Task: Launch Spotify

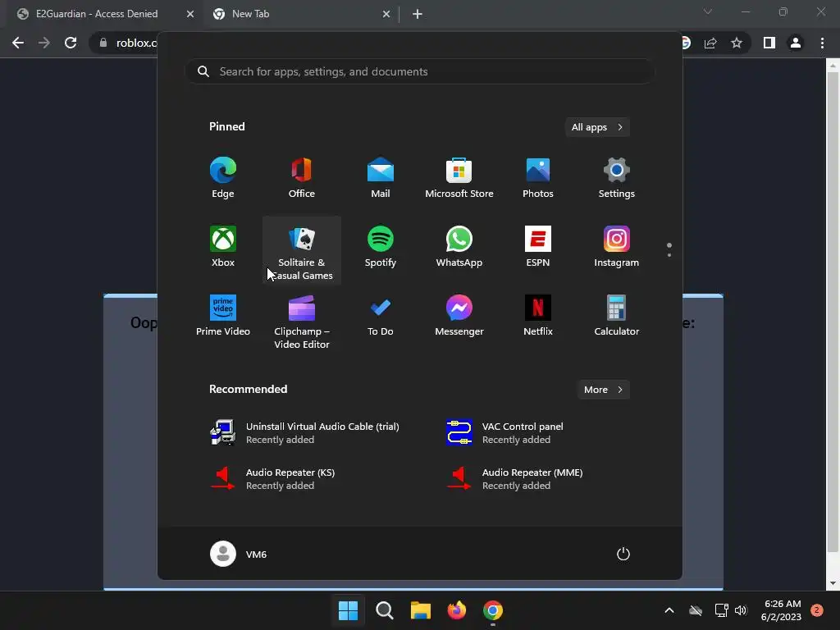Action: 381,246
